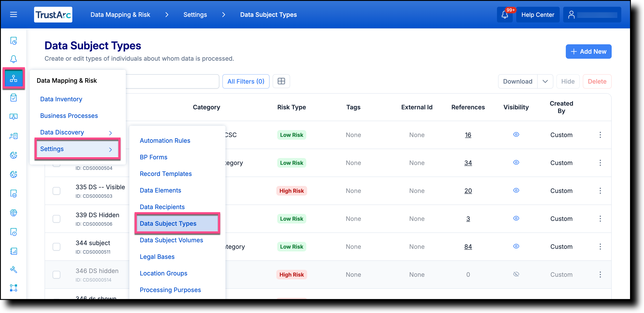Check the 344 subject row checkbox

(x=57, y=247)
